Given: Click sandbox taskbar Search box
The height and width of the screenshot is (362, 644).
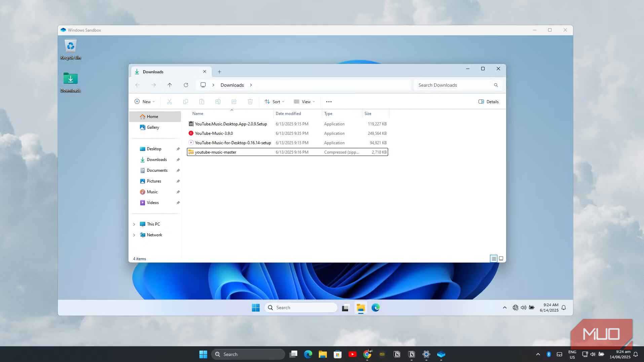Looking at the screenshot, I should click(x=301, y=308).
